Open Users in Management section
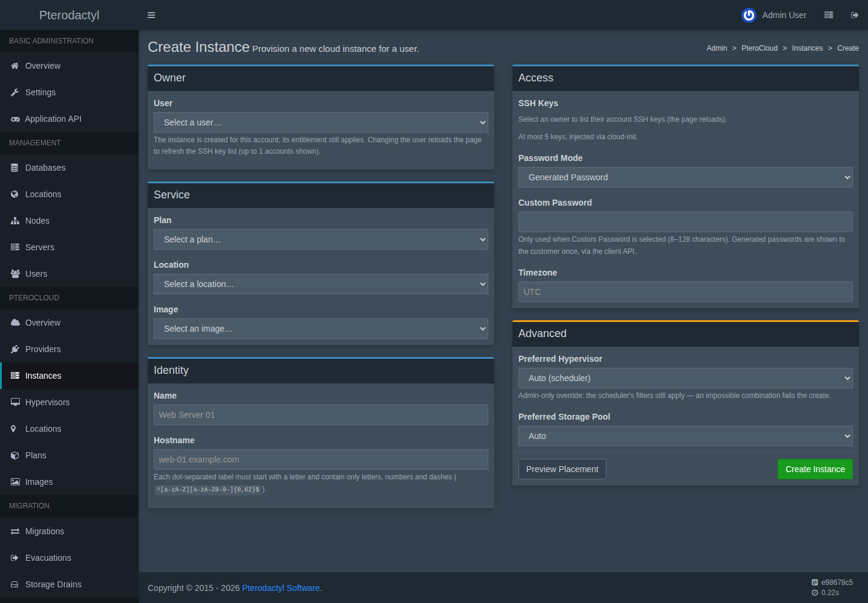 [69, 274]
